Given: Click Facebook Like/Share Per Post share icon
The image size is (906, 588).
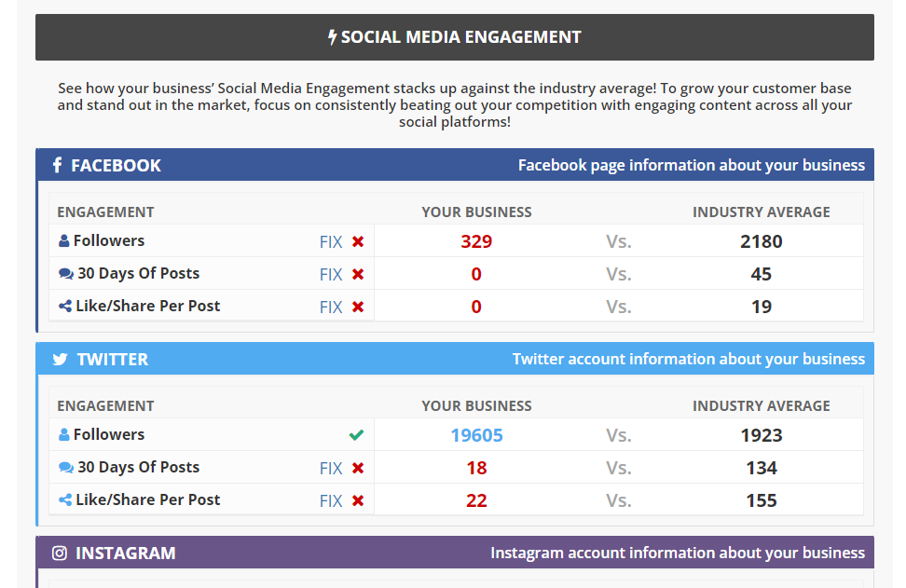Looking at the screenshot, I should click(x=65, y=307).
